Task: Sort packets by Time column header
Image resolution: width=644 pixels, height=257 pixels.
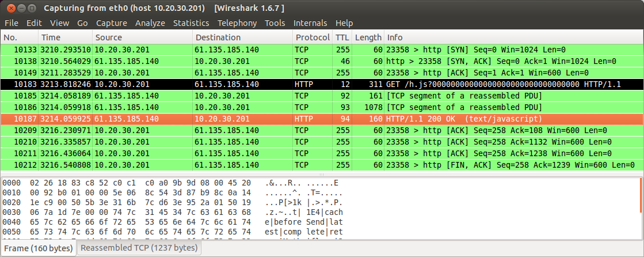Action: 65,37
